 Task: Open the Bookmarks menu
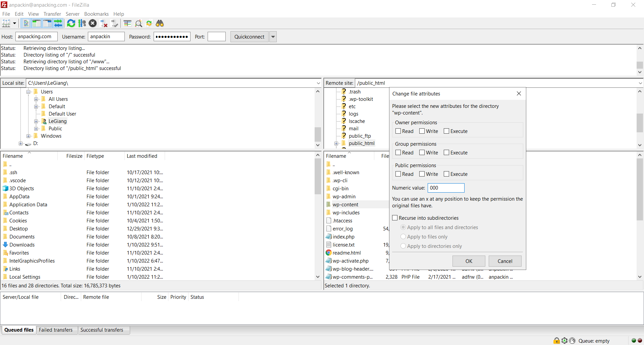tap(96, 14)
